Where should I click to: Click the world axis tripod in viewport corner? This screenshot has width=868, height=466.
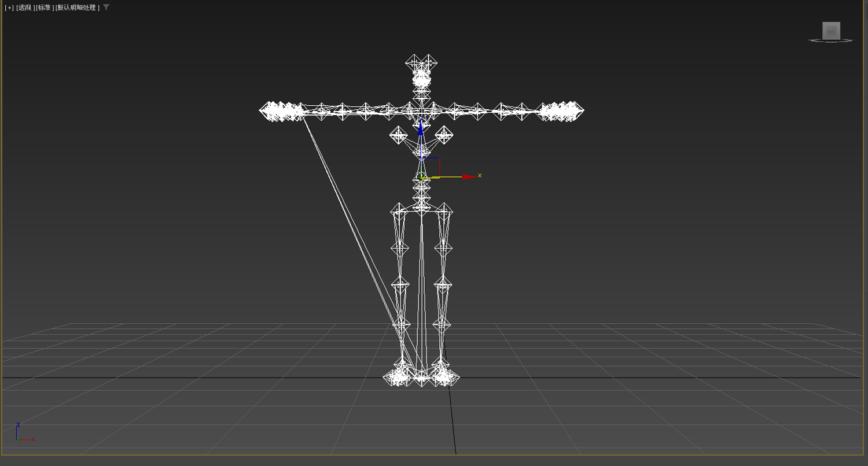(24, 434)
